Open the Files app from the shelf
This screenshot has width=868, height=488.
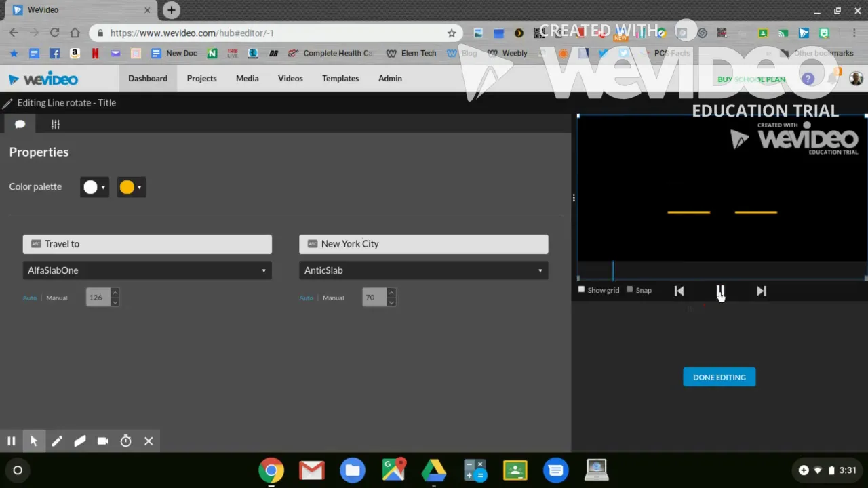(353, 470)
